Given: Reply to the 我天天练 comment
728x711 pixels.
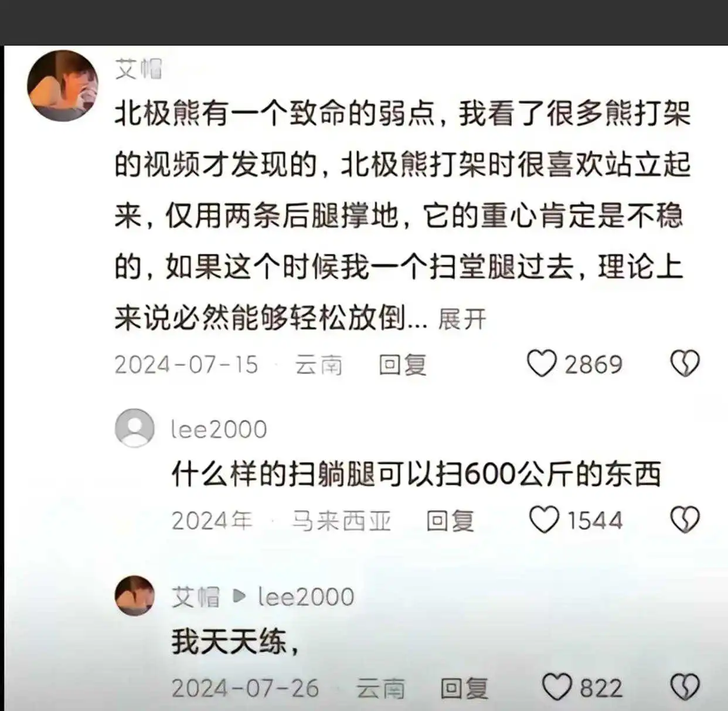Looking at the screenshot, I should point(464,688).
